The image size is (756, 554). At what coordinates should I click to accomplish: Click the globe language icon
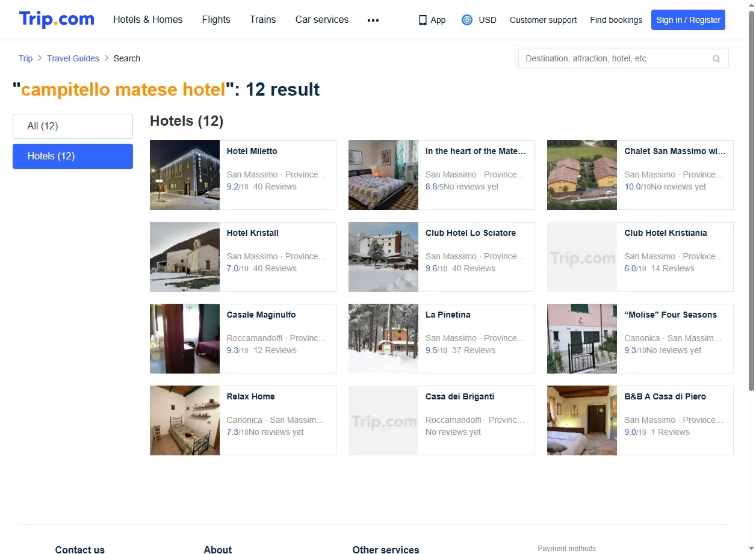click(467, 20)
